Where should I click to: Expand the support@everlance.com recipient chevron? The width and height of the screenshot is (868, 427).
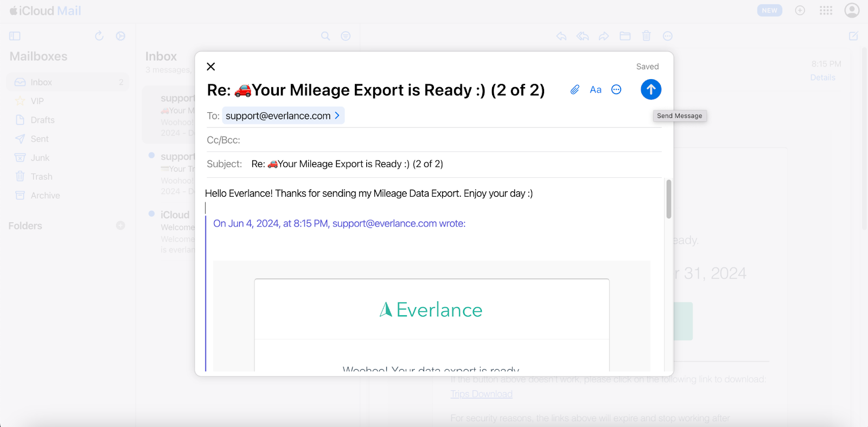click(337, 115)
